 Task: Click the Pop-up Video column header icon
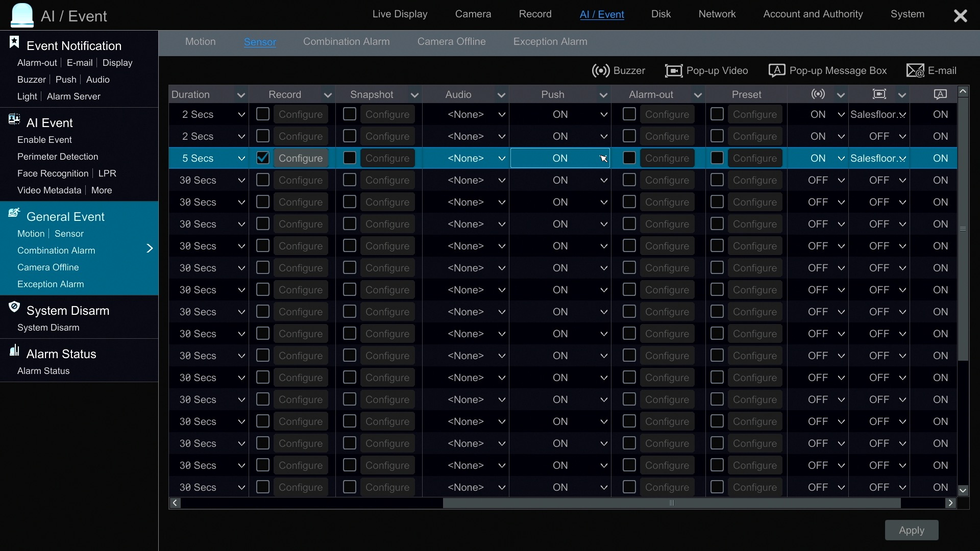879,94
